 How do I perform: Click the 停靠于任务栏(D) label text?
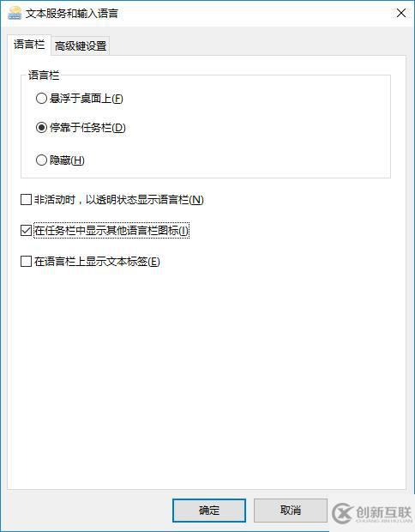point(87,128)
